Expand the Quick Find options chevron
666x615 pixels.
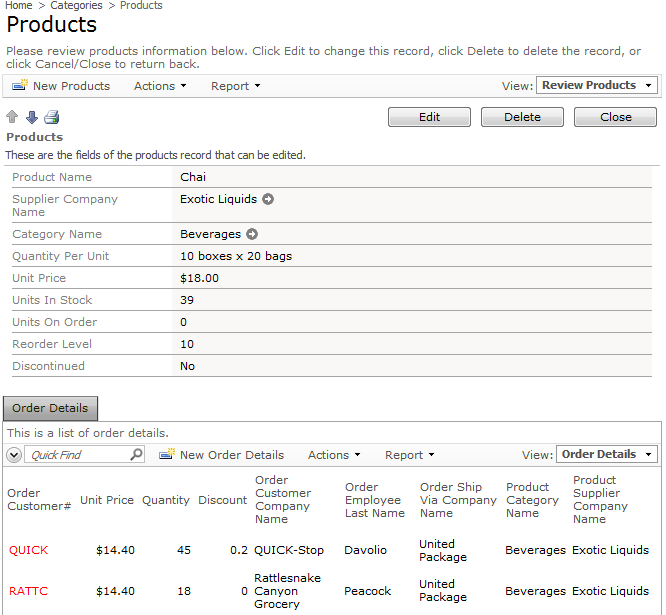click(14, 455)
